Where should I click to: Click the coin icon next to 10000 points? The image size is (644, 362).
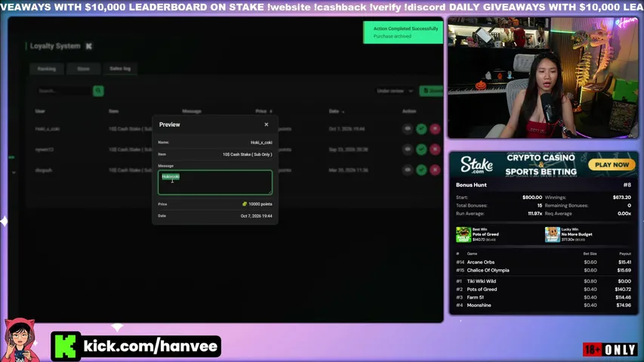(245, 204)
